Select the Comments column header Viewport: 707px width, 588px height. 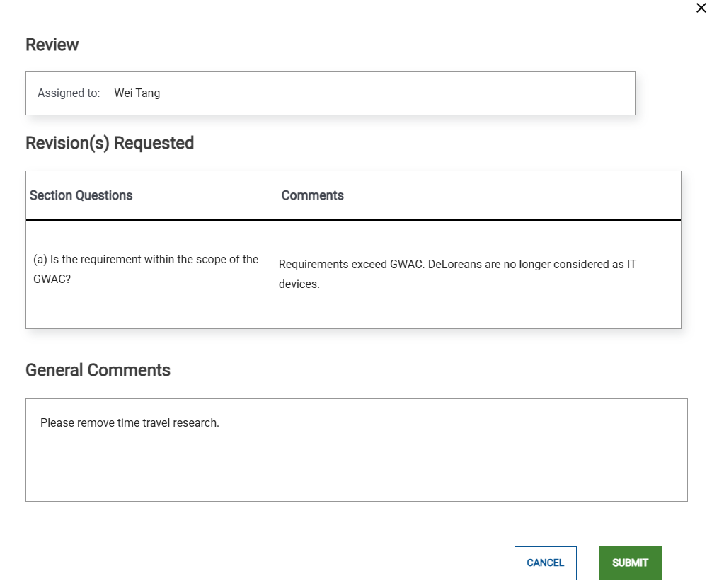pyautogui.click(x=312, y=195)
